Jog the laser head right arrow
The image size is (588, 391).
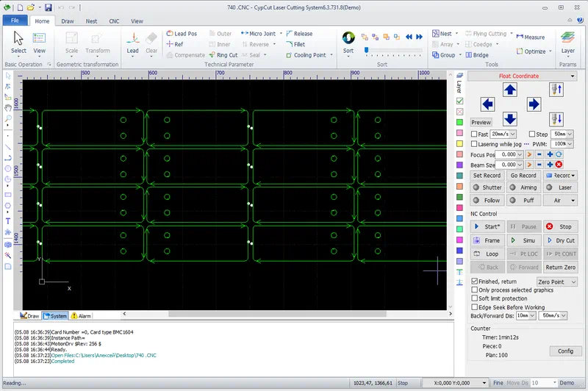(534, 104)
